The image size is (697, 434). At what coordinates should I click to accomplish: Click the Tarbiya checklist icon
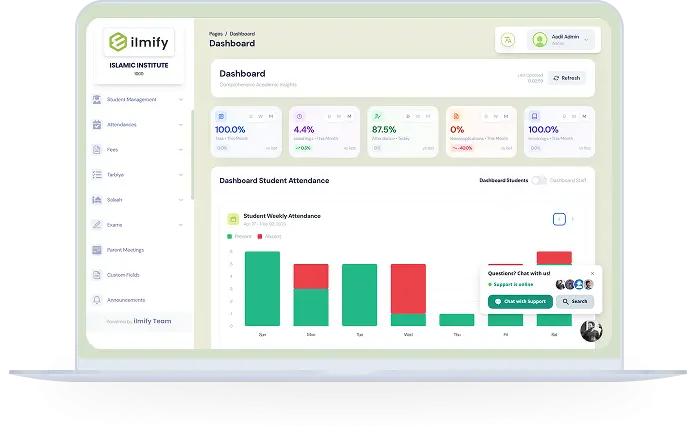[96, 175]
